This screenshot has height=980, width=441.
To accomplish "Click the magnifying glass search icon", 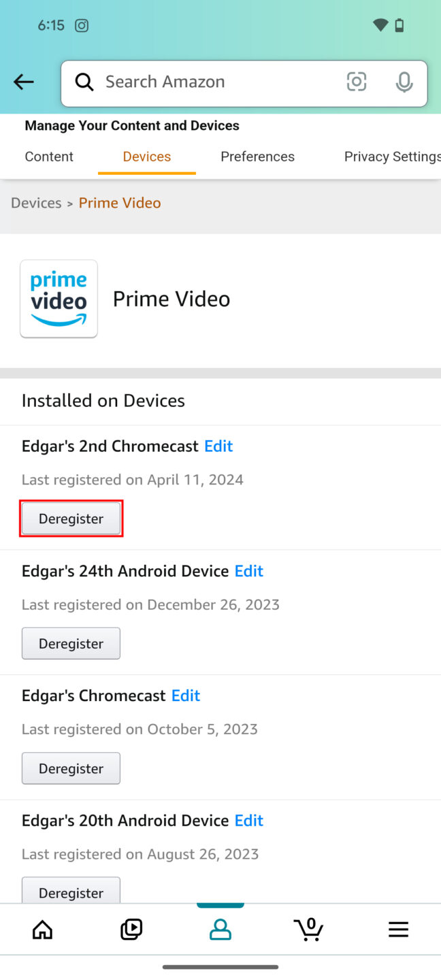I will pyautogui.click(x=84, y=81).
